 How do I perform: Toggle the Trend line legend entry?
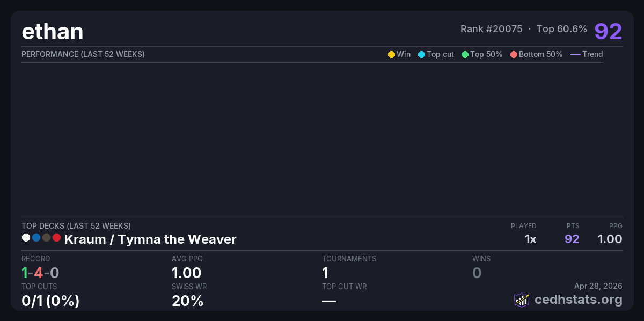[587, 54]
